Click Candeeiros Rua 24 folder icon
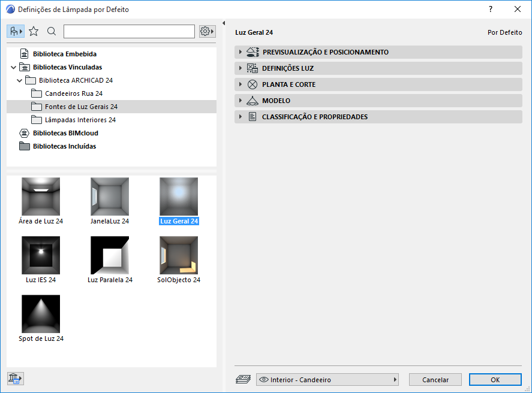This screenshot has height=393, width=532. (37, 93)
